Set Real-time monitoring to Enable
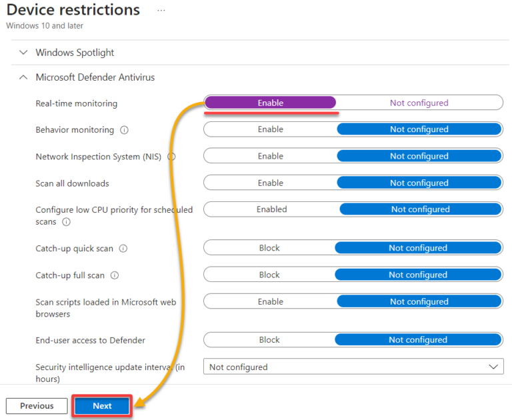 click(x=271, y=103)
